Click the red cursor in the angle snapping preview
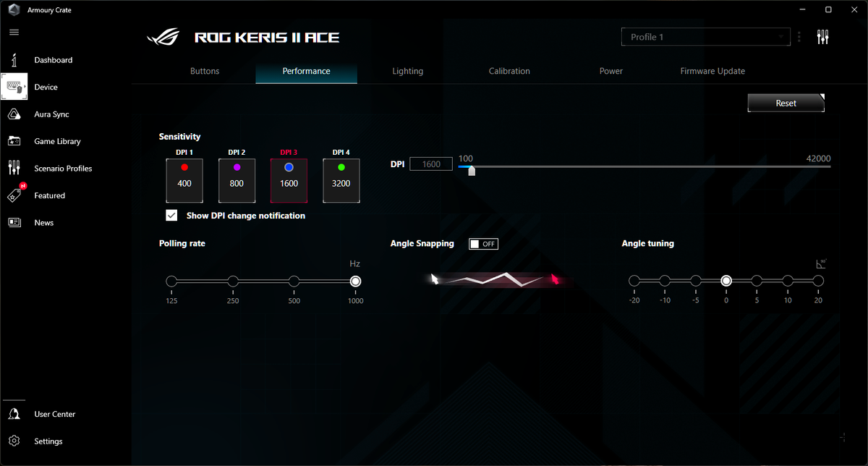Viewport: 868px width, 466px height. pyautogui.click(x=555, y=279)
